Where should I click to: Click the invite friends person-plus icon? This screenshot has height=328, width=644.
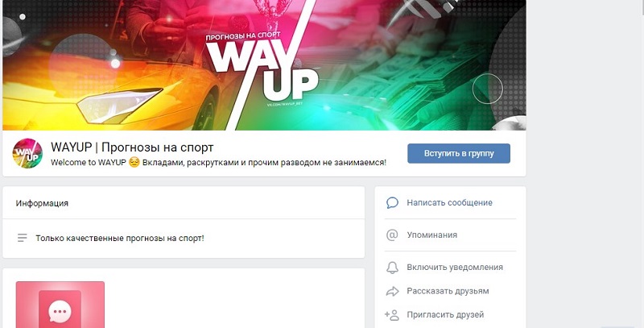[x=392, y=315]
